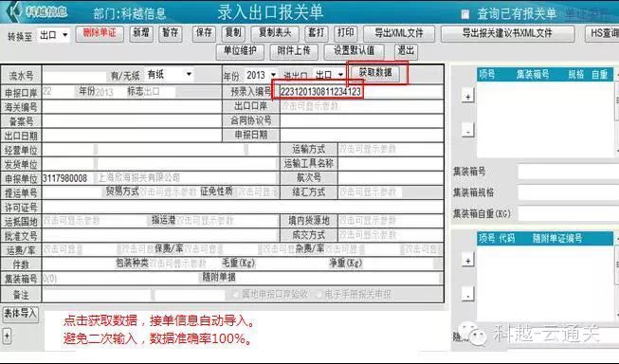The height and width of the screenshot is (364, 619).
Task: Click the 集装箱号 field on right panel
Action: click(568, 172)
